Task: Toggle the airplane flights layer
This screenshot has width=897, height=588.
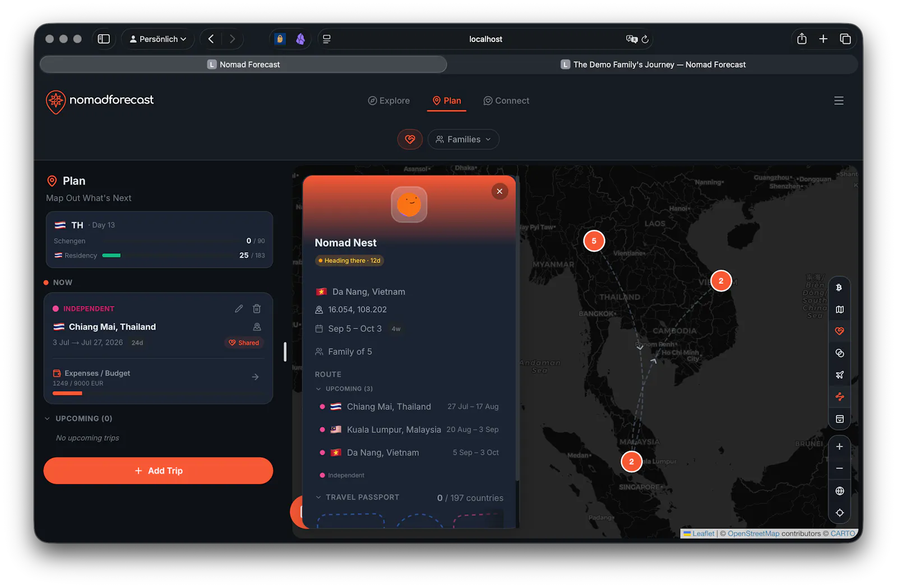Action: [x=839, y=375]
